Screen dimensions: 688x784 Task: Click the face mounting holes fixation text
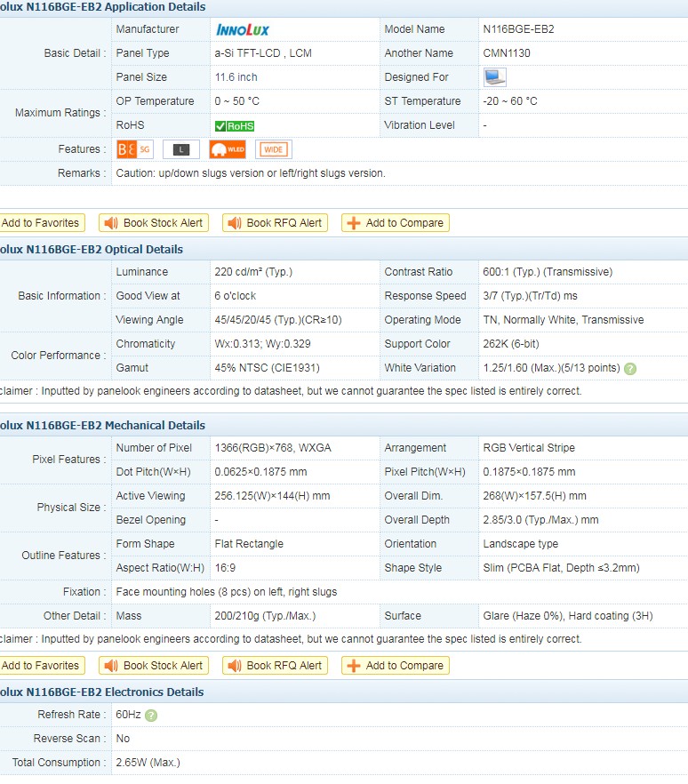click(227, 591)
